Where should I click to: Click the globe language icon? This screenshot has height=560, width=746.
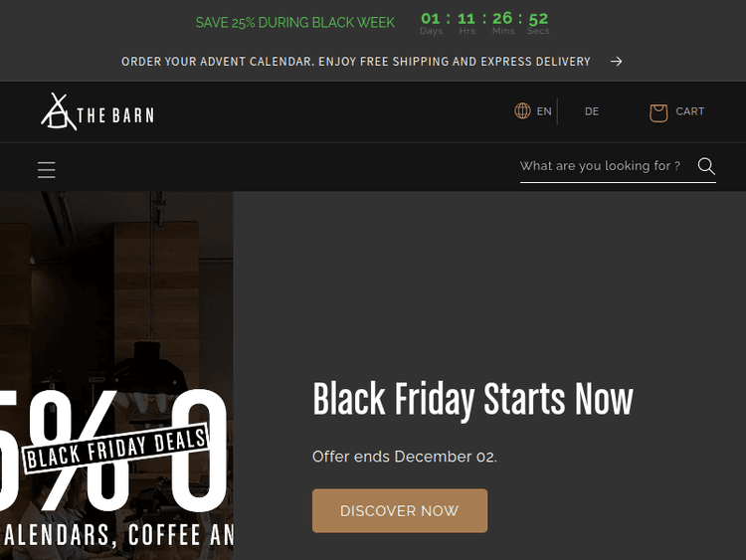click(522, 110)
